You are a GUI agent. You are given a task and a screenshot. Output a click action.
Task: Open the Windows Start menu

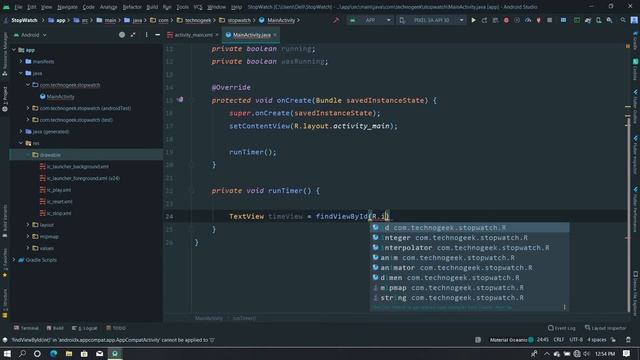pyautogui.click(x=7, y=353)
